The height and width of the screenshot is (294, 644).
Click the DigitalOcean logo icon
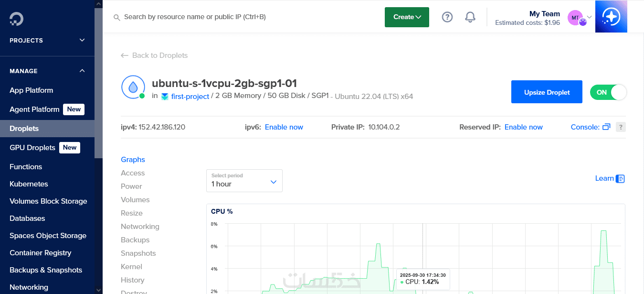click(x=16, y=19)
